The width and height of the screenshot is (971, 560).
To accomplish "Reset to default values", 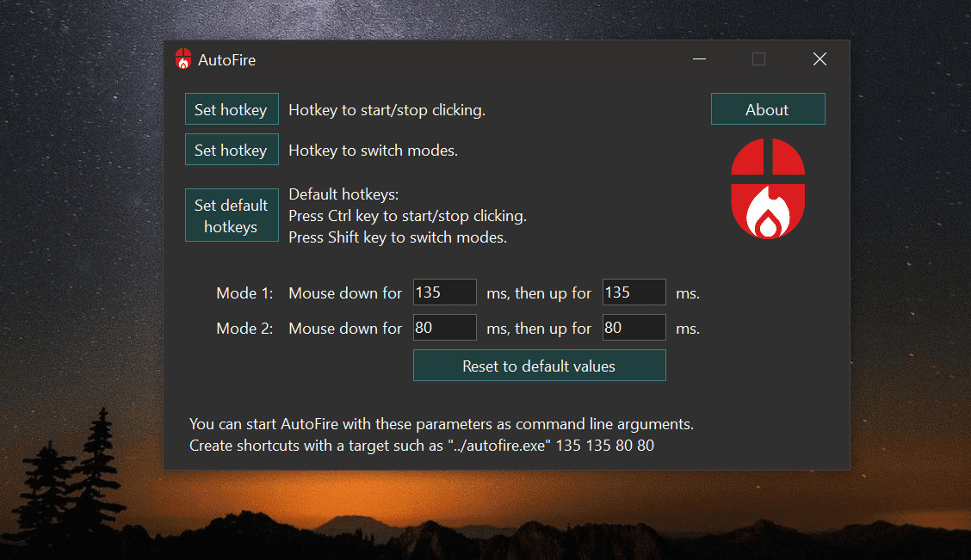I will click(540, 365).
